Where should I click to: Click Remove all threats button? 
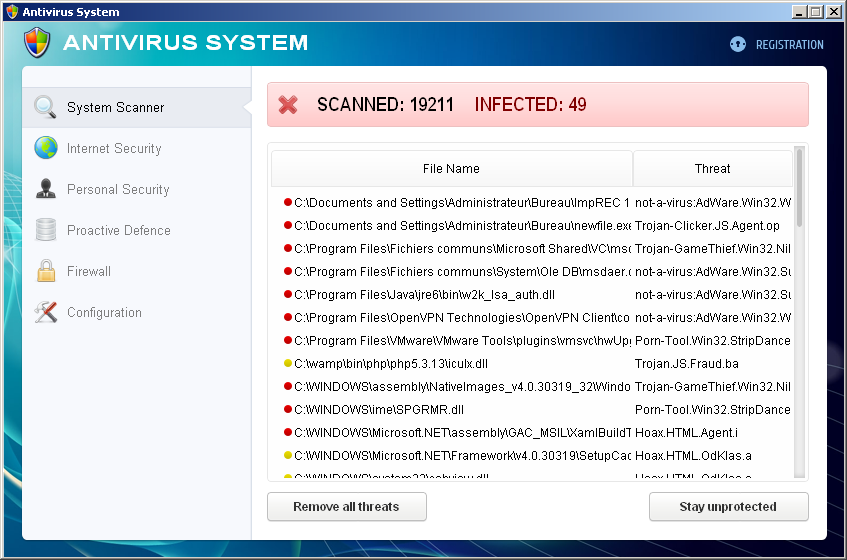tap(346, 507)
